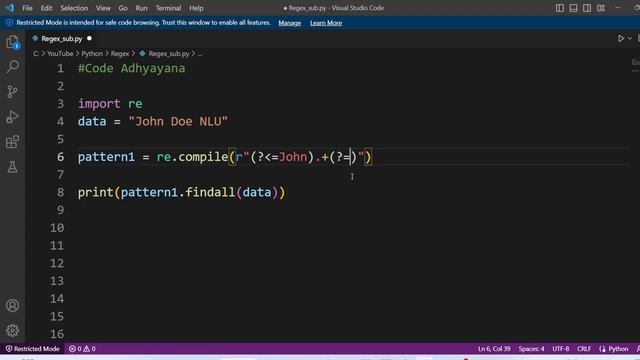Click on re.compile in line 6
Image resolution: width=640 pixels, height=360 pixels.
click(192, 157)
